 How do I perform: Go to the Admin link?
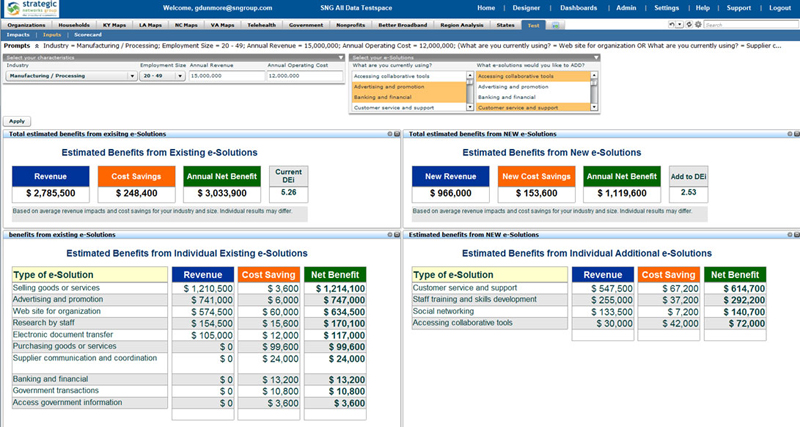(x=626, y=8)
